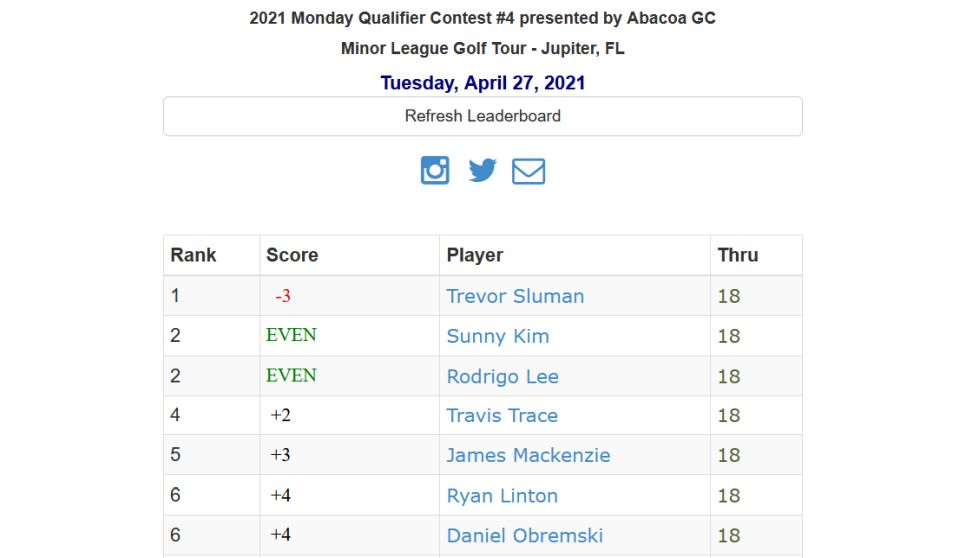Click the Tuesday, April 27, 2021 date

pyautogui.click(x=482, y=83)
